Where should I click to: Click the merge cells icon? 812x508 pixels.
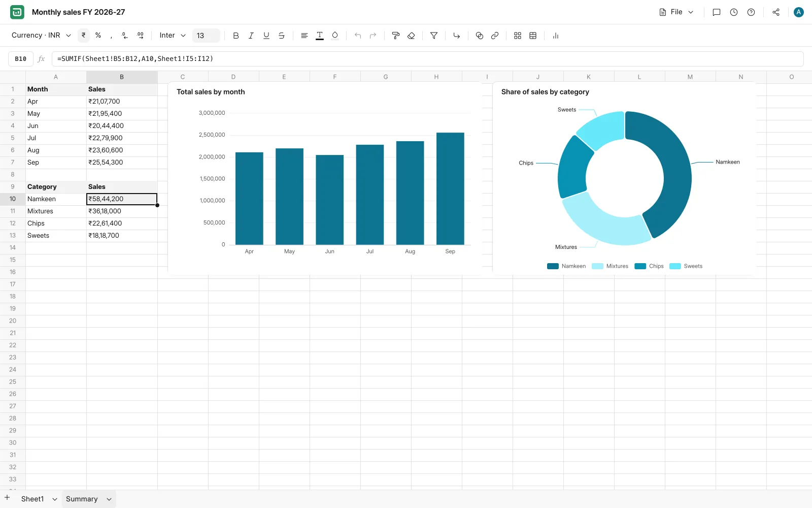(480, 36)
